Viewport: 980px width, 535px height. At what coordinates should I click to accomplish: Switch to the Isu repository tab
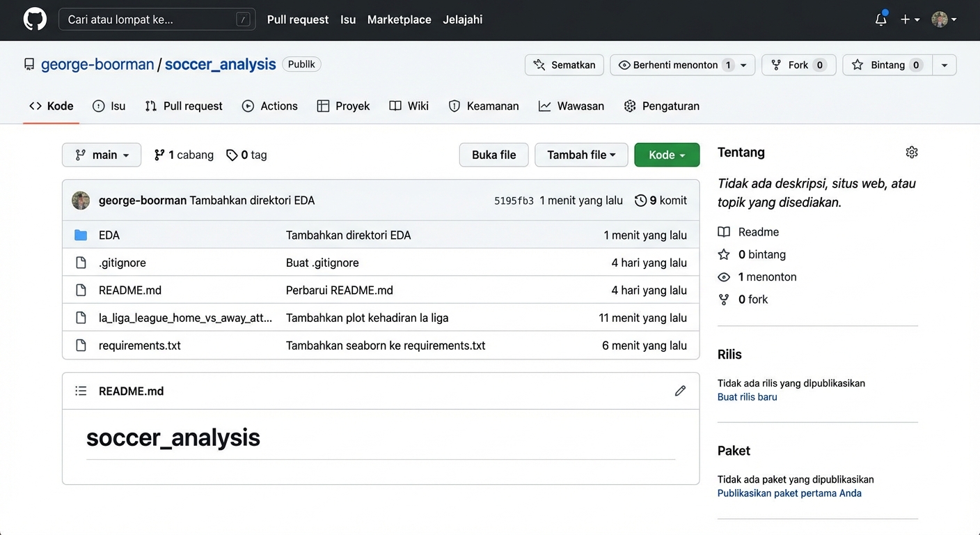pos(109,106)
